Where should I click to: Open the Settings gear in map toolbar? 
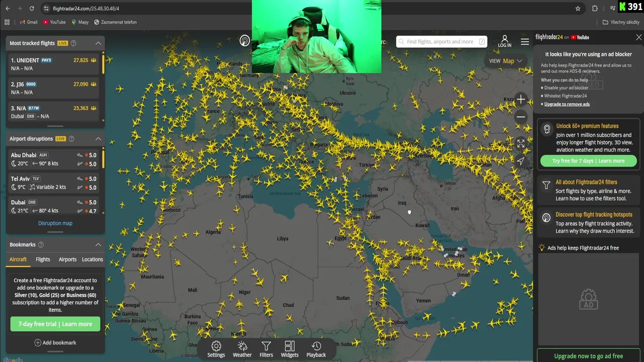(216, 349)
